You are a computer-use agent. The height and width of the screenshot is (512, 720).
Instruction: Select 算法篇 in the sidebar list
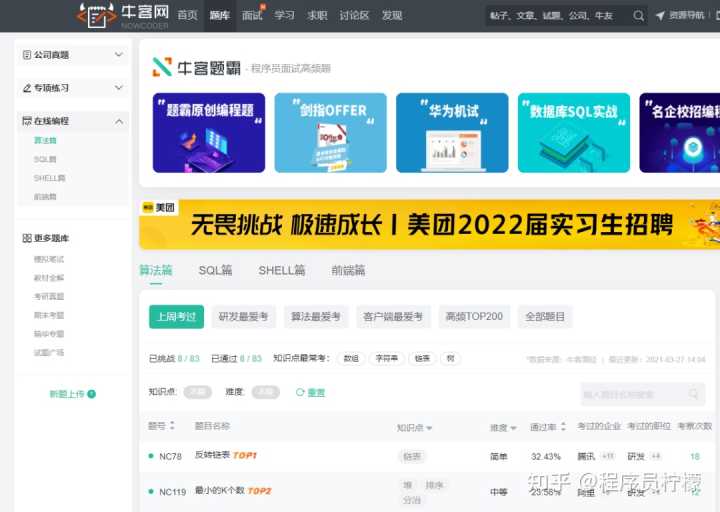45,140
